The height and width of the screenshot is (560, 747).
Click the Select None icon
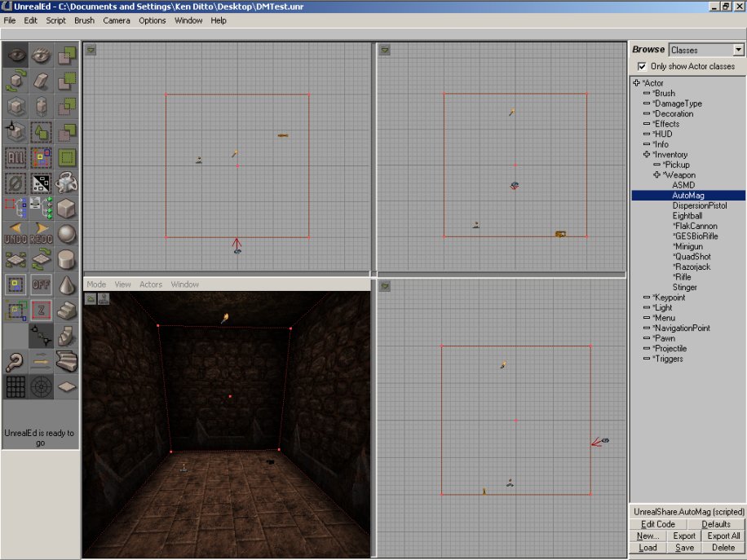tap(15, 183)
